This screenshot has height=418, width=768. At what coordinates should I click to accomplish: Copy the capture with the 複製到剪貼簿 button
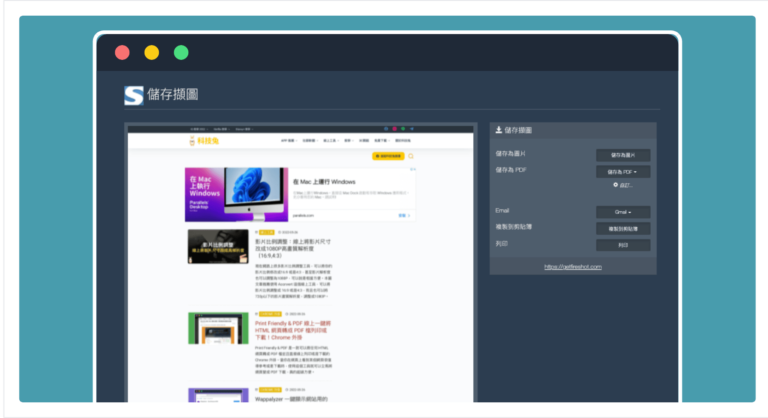(623, 229)
